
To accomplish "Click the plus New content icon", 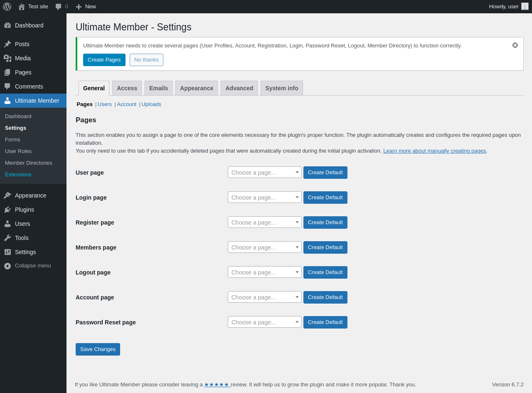I will [x=79, y=7].
